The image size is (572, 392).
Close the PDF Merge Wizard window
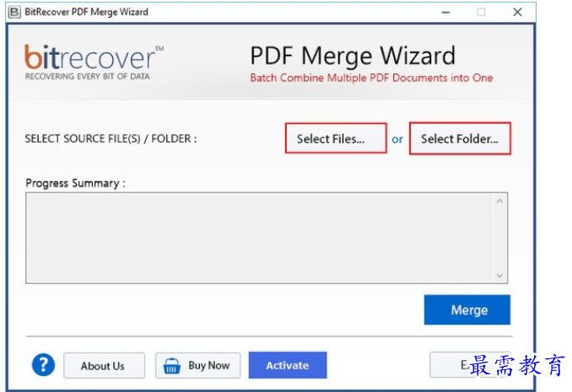[x=517, y=12]
